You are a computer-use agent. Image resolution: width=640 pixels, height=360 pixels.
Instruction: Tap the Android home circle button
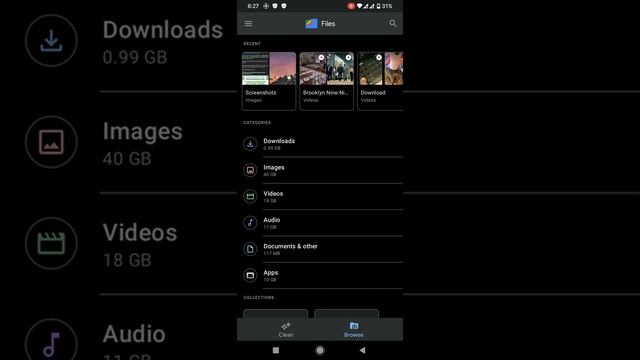point(320,350)
